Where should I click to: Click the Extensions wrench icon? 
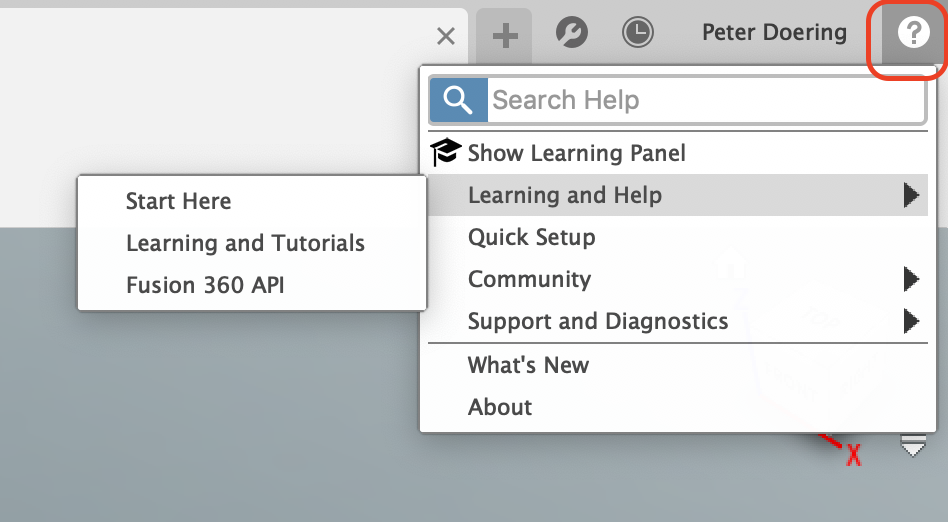coord(571,32)
